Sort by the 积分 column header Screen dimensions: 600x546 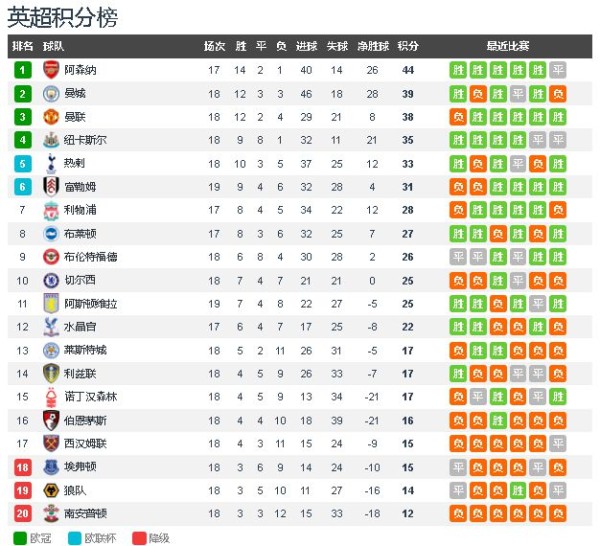tap(408, 46)
